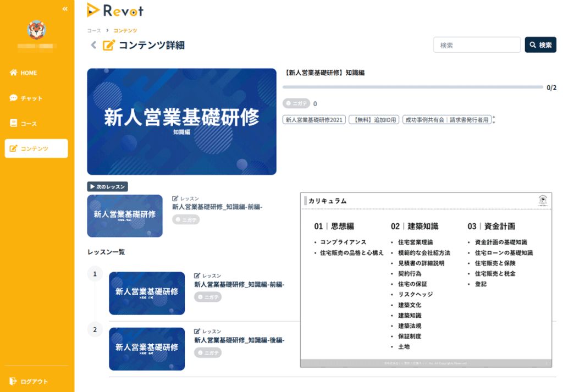Toggle ニガテ on lesson 知識編-後編-
563x392 pixels.
(x=208, y=352)
